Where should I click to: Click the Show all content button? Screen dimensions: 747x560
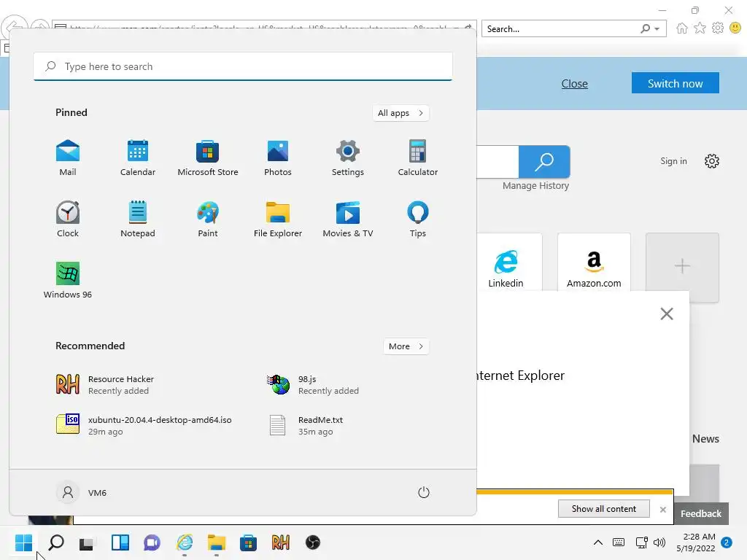coord(603,508)
